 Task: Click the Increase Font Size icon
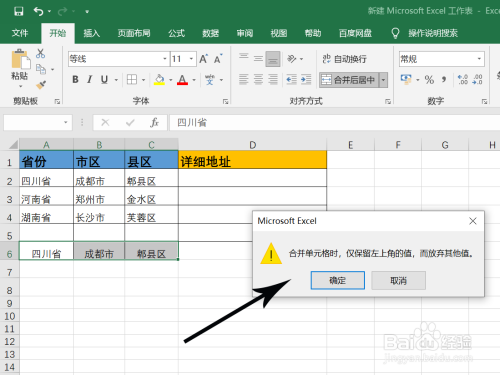[204, 59]
